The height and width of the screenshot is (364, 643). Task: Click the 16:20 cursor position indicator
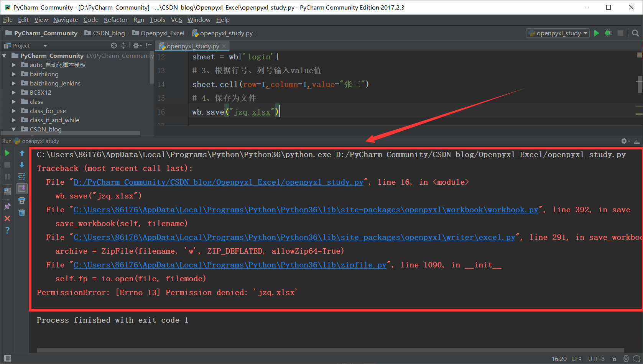coord(559,359)
